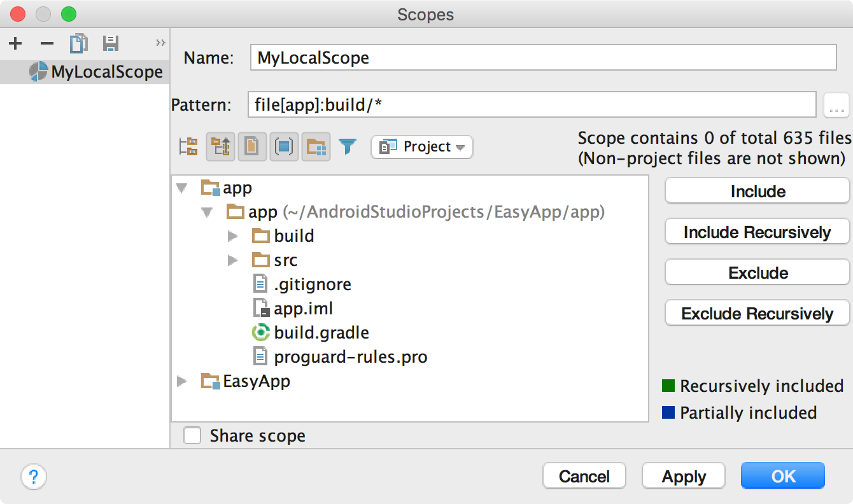Open the help question mark icon
The image size is (853, 504).
coord(34,476)
